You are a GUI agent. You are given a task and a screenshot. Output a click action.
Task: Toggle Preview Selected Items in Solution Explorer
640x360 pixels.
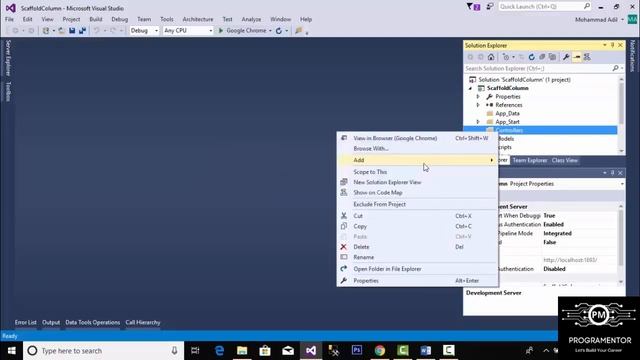click(x=577, y=57)
